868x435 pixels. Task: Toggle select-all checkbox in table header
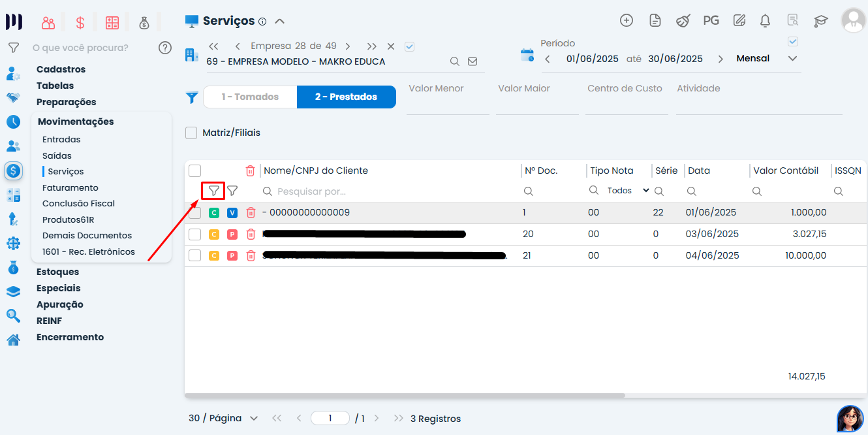click(194, 171)
